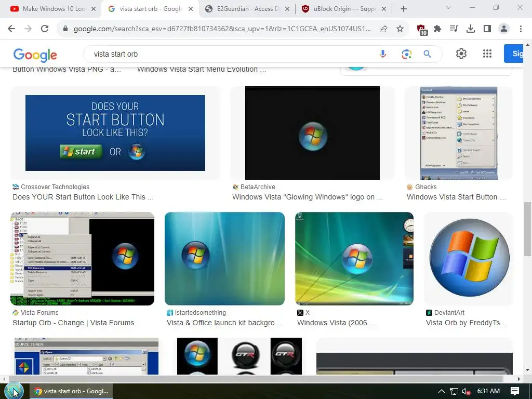Image resolution: width=532 pixels, height=399 pixels.
Task: Bookmark this page with the star icon
Action: click(x=400, y=29)
